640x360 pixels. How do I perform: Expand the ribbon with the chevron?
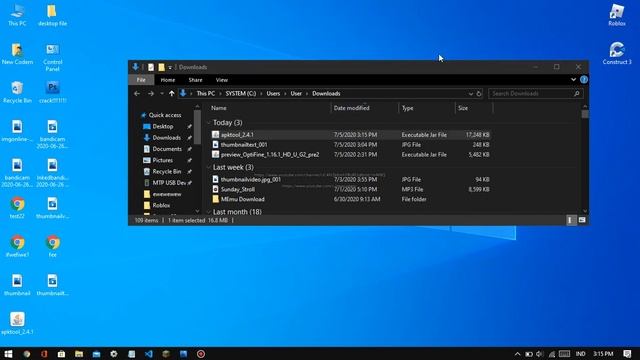point(573,80)
